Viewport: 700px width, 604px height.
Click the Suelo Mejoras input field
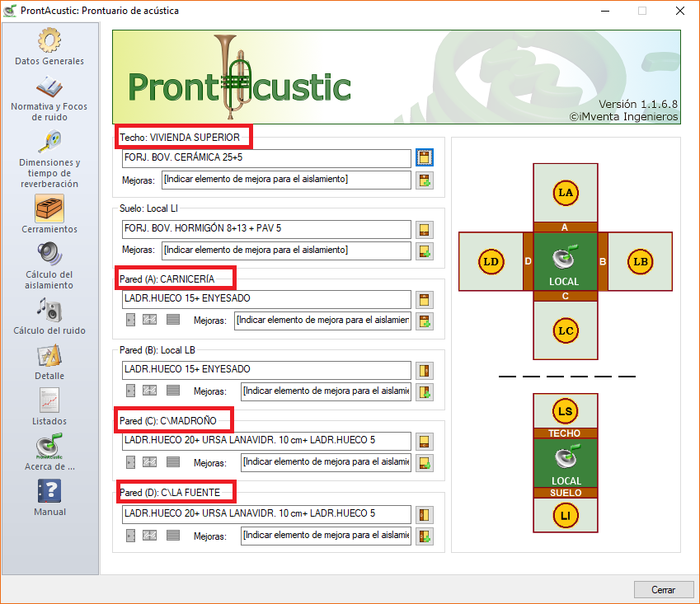286,250
